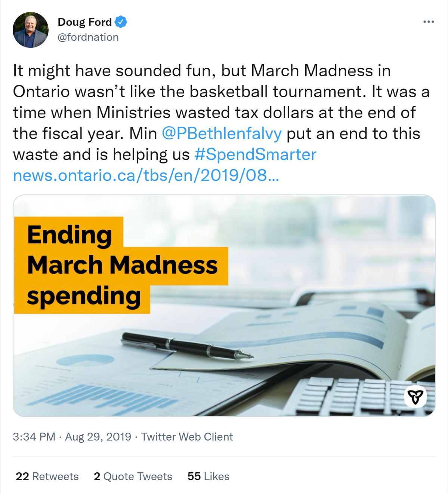Click the Ontario trillium logo on the image
The image size is (448, 494).
[x=415, y=396]
